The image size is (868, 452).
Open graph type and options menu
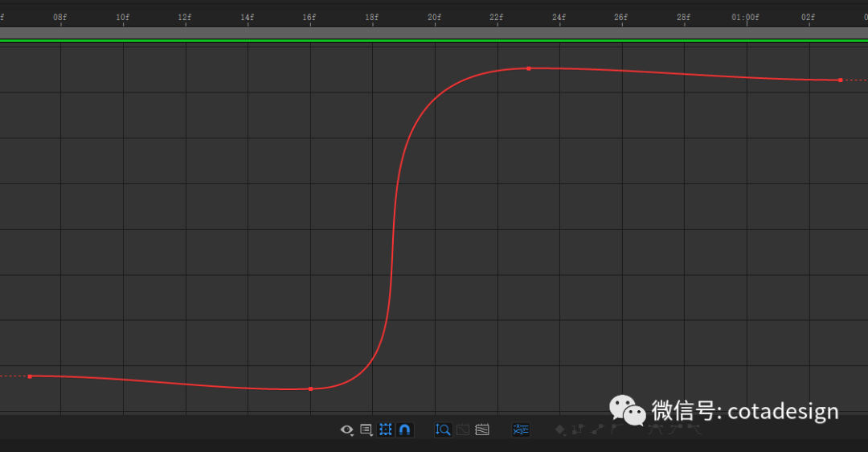[x=366, y=429]
